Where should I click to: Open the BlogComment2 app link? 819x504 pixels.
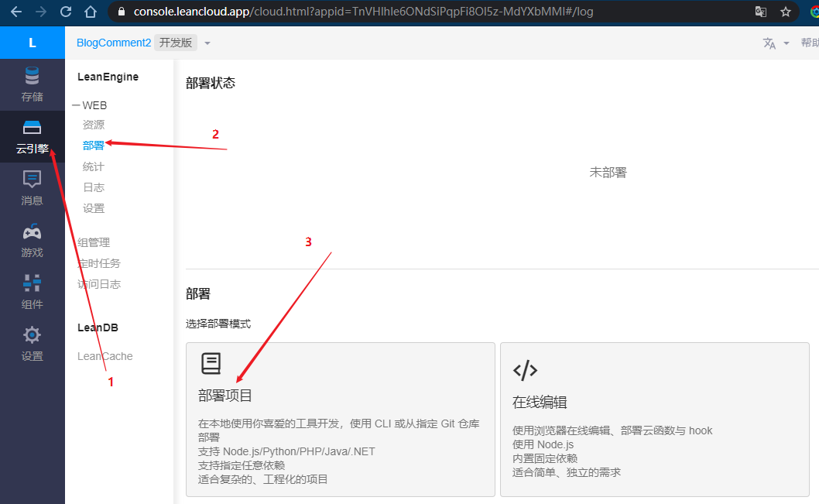(x=114, y=43)
